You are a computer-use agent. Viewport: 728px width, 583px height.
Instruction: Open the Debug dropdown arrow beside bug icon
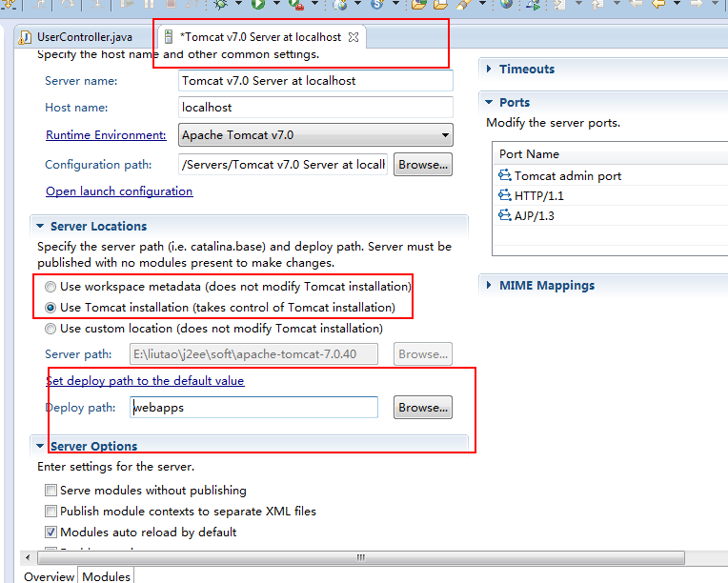[x=238, y=4]
